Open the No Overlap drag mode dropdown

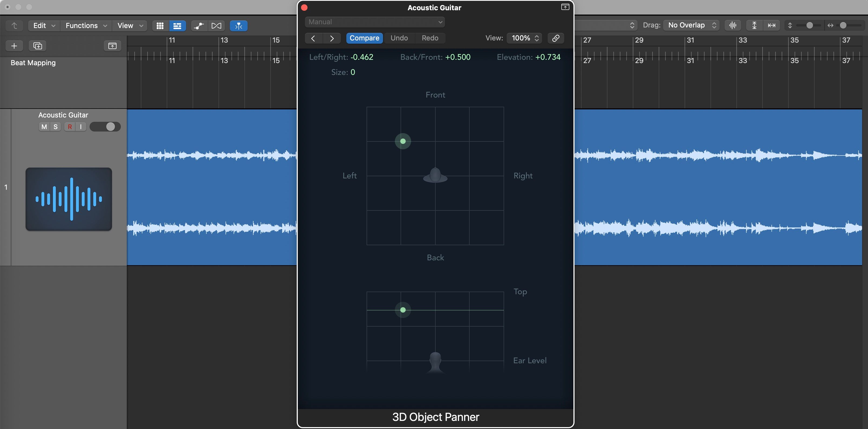691,25
